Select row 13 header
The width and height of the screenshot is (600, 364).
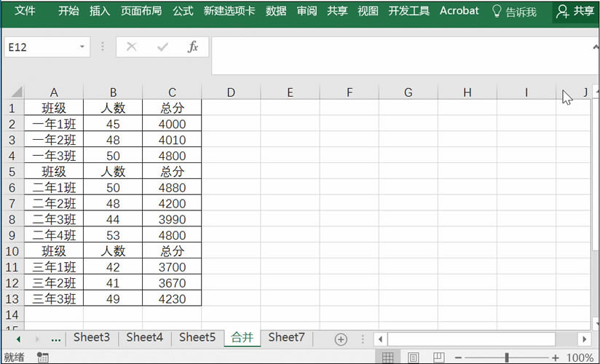pyautogui.click(x=12, y=298)
